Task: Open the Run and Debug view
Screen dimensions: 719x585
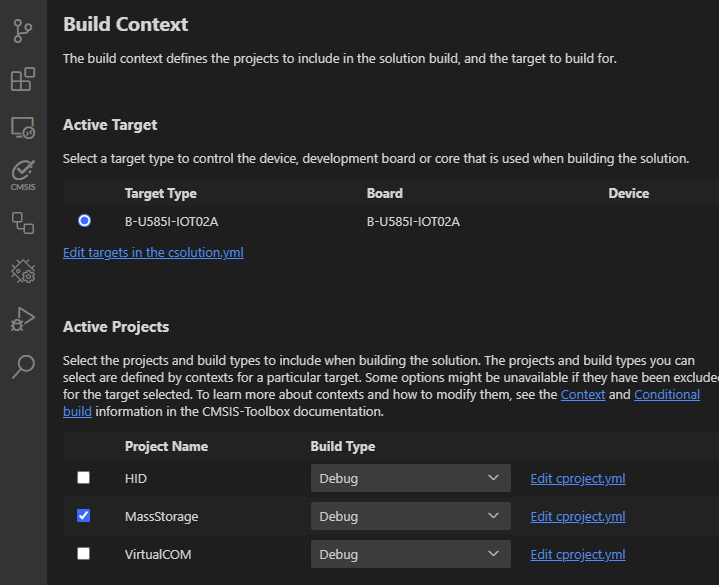Action: [x=22, y=318]
